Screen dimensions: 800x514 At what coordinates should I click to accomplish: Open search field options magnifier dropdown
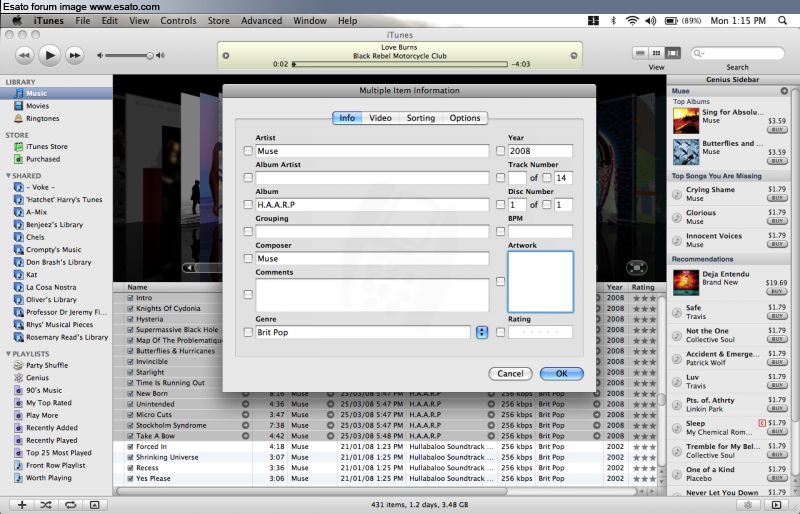699,53
